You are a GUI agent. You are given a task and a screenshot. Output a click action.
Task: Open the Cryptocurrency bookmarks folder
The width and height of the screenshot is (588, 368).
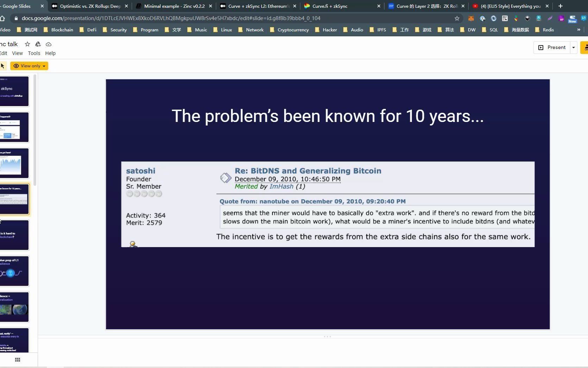point(289,30)
